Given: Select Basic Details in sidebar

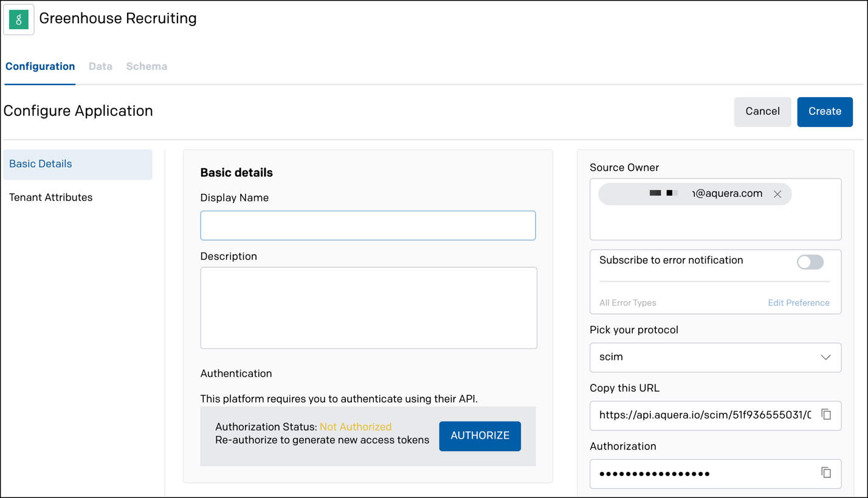Looking at the screenshot, I should [78, 164].
